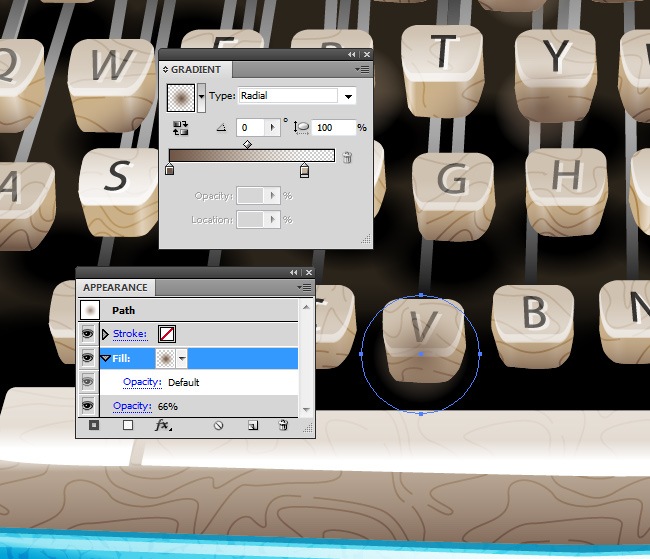Open Fill swatch dropdown in Appearance
The width and height of the screenshot is (650, 559).
coord(182,358)
